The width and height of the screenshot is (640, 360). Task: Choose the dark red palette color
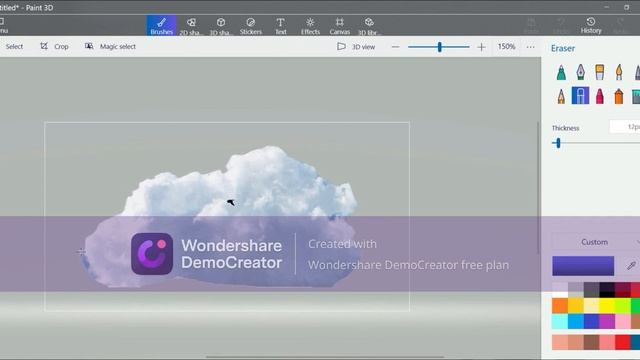(x=623, y=290)
